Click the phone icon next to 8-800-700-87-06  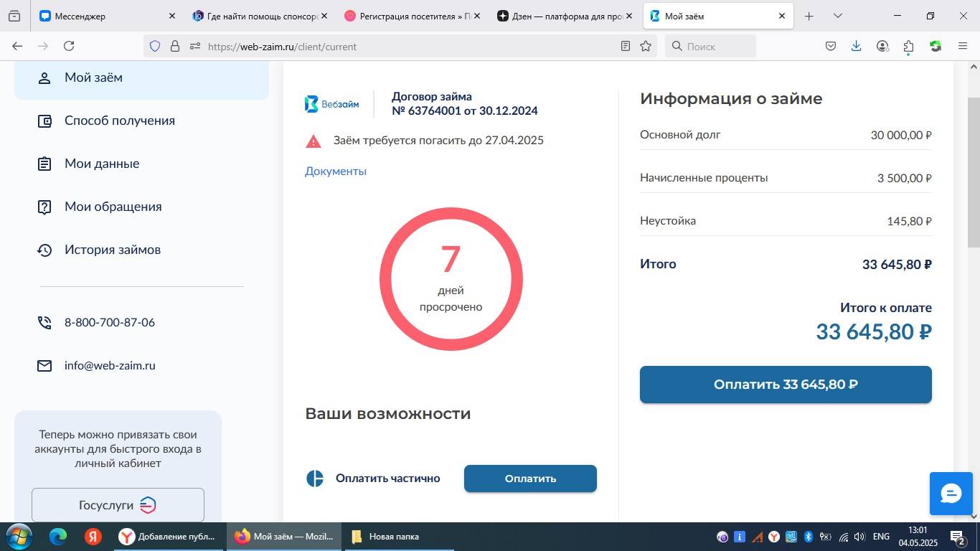pyautogui.click(x=44, y=321)
